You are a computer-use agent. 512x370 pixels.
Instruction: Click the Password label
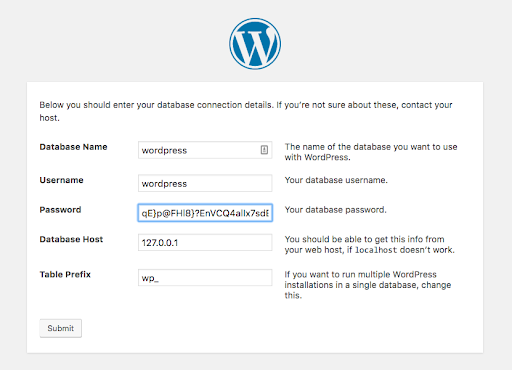[x=60, y=210]
